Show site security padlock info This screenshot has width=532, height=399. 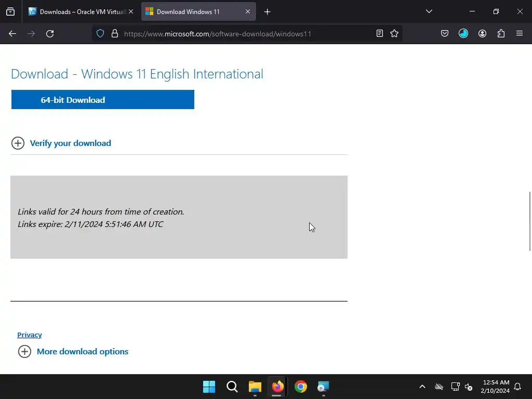(115, 34)
